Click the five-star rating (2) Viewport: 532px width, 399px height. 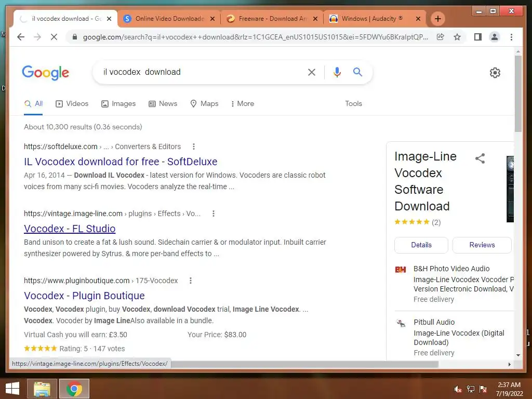(417, 222)
